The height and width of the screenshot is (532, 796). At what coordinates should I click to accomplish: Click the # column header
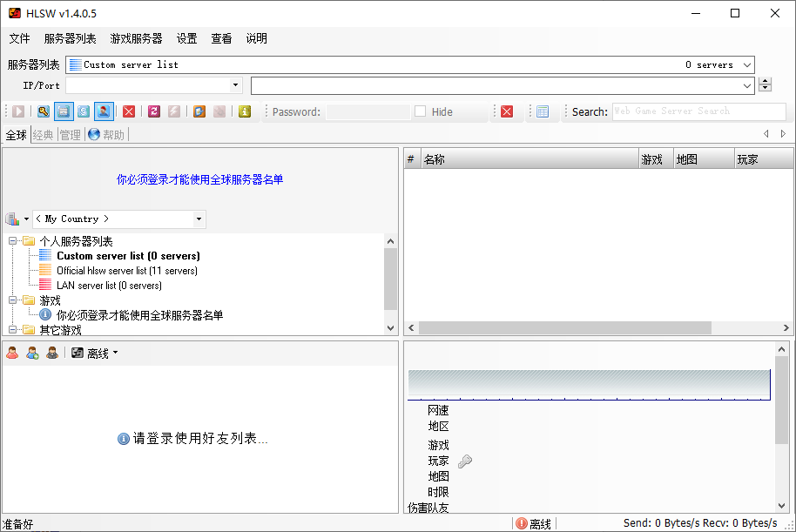pos(413,159)
